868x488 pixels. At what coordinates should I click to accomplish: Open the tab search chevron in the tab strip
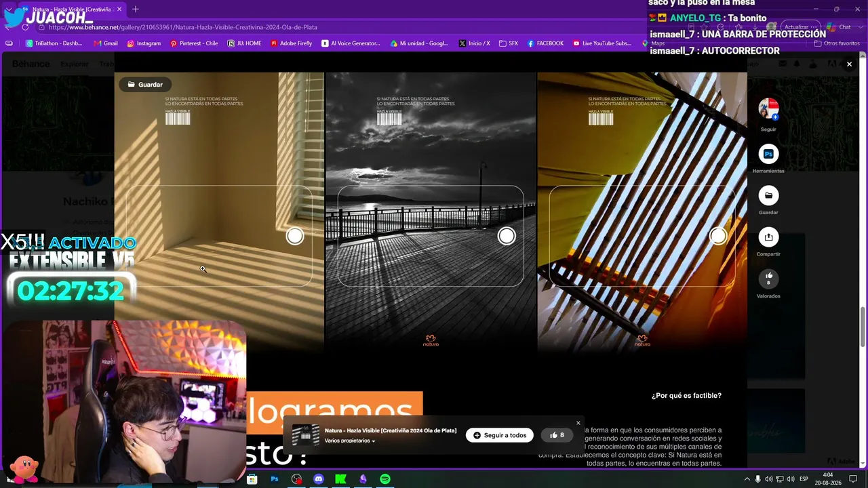[x=9, y=9]
